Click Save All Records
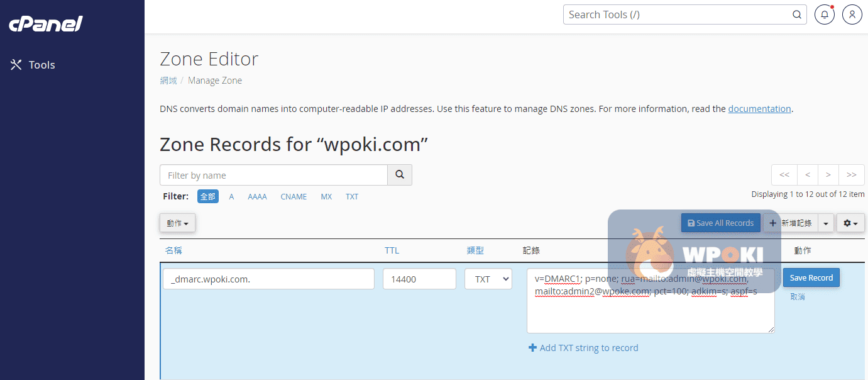The height and width of the screenshot is (380, 868). point(720,223)
